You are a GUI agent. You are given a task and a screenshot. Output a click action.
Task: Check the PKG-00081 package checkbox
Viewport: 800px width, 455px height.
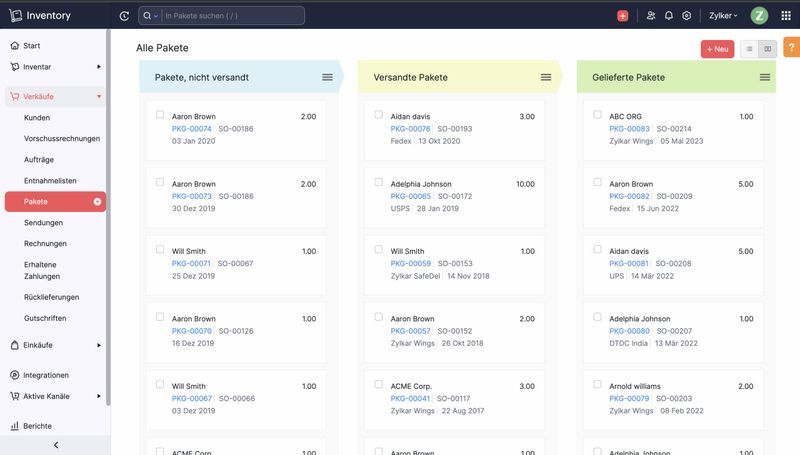597,249
